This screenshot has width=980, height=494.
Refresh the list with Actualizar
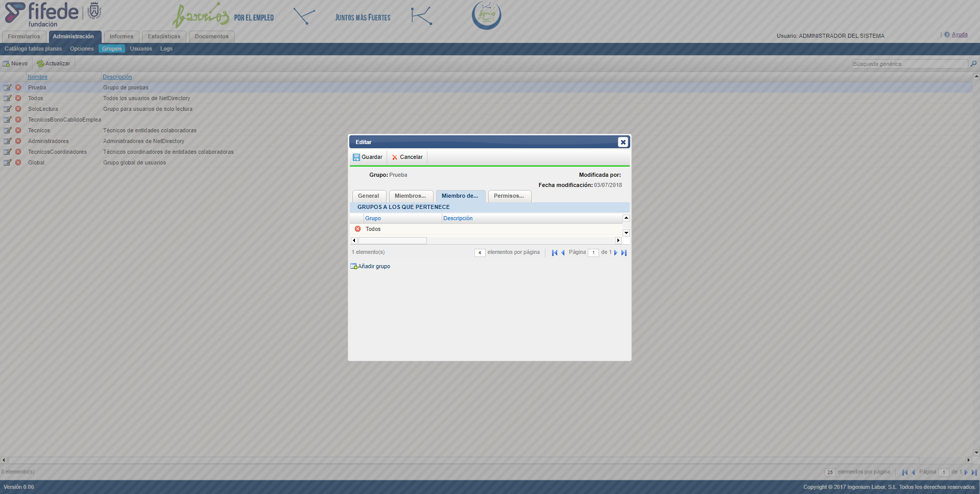pyautogui.click(x=54, y=63)
